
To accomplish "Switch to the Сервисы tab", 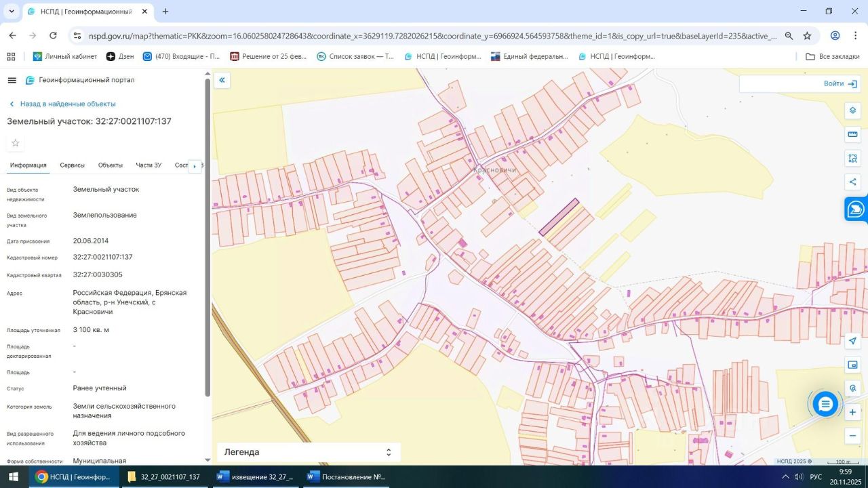I will pyautogui.click(x=72, y=165).
